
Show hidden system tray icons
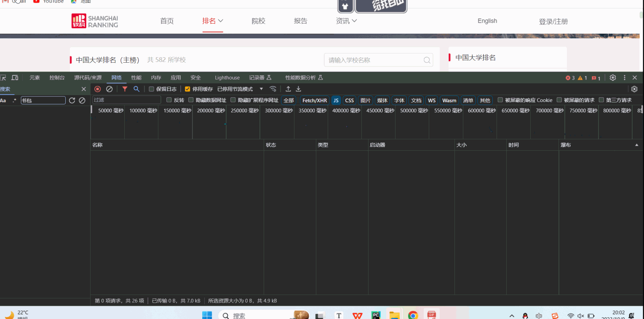[512, 316]
